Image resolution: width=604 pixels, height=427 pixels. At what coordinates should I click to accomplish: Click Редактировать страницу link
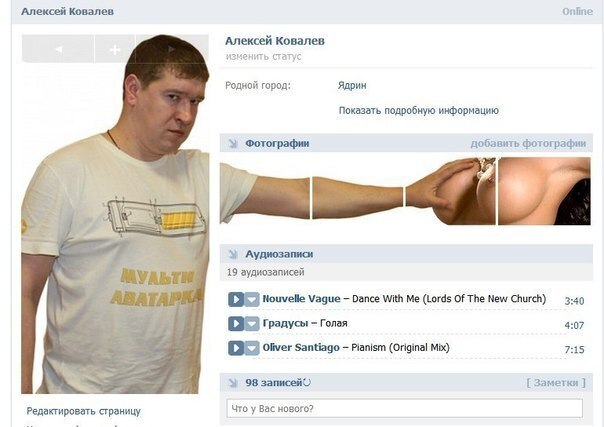pos(84,411)
